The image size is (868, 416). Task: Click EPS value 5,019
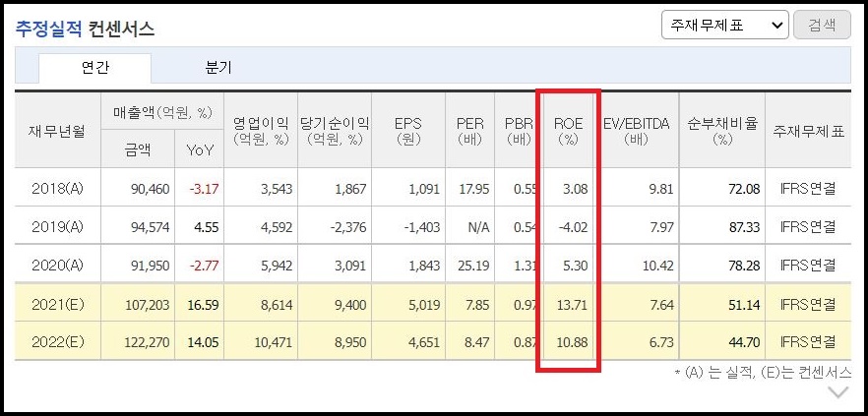click(x=424, y=305)
